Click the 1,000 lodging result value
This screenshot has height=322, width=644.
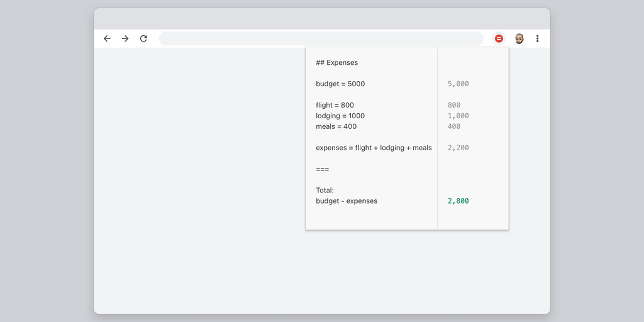[x=458, y=116]
